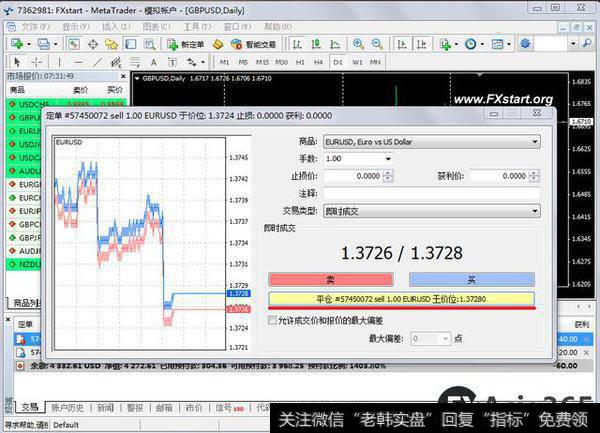Select the arrows objects tool
The width and height of the screenshot is (600, 433).
tap(191, 62)
